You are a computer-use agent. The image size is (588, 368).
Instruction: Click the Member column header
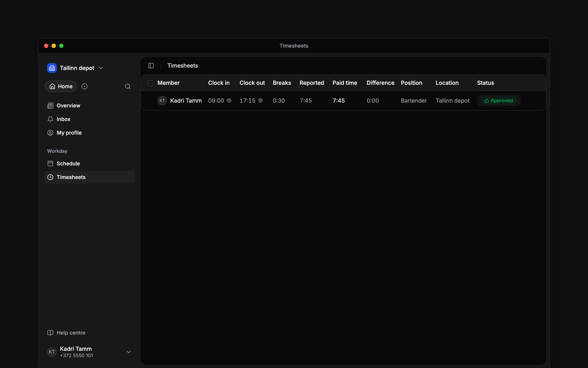tap(168, 83)
